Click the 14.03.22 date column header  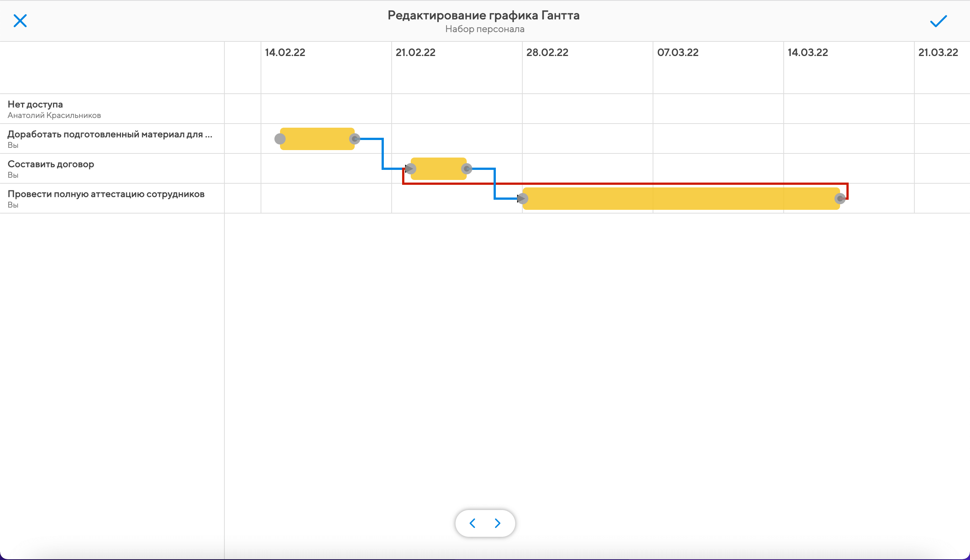(808, 53)
